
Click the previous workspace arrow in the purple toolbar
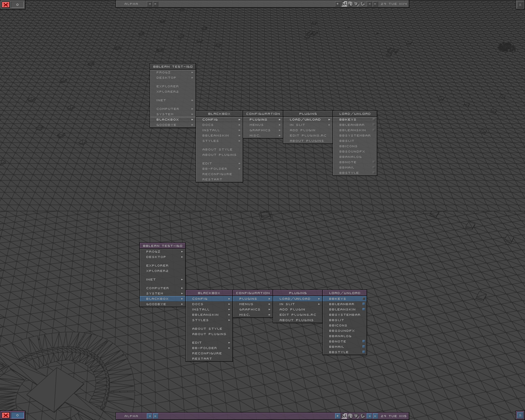point(149,416)
